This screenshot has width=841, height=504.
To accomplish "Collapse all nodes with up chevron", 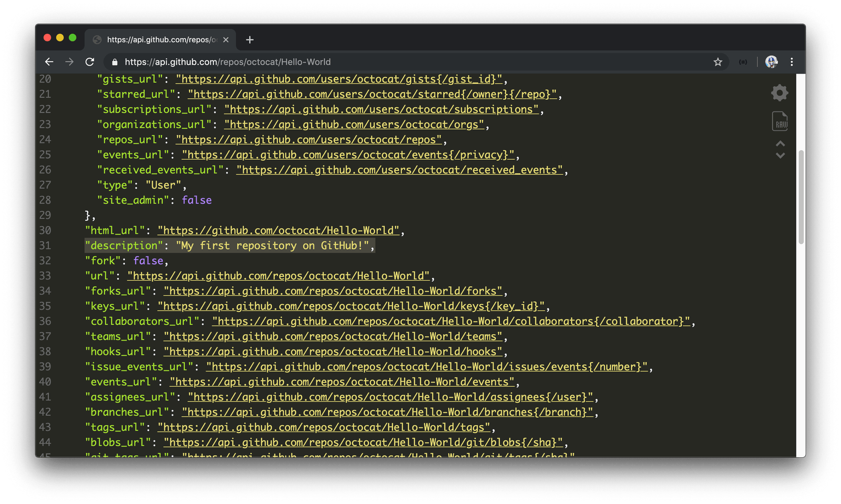I will [781, 143].
